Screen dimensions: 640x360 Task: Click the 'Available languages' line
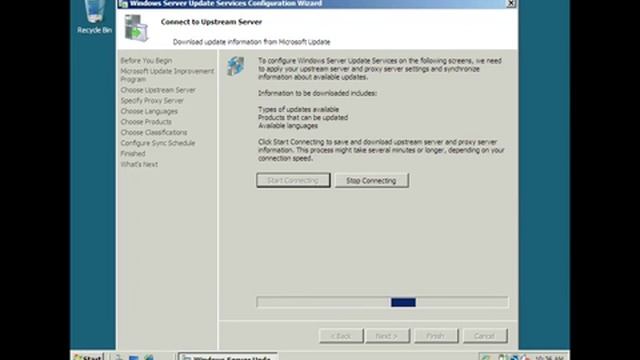click(288, 126)
